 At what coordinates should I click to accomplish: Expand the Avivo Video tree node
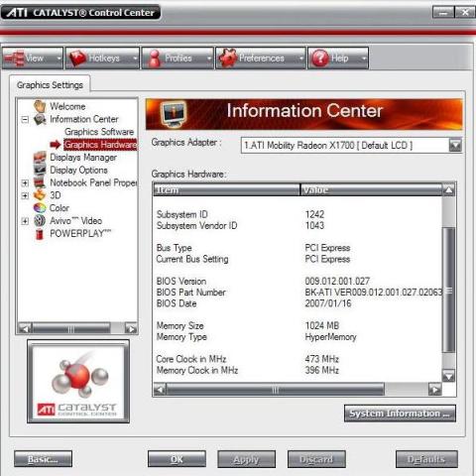[x=25, y=221]
